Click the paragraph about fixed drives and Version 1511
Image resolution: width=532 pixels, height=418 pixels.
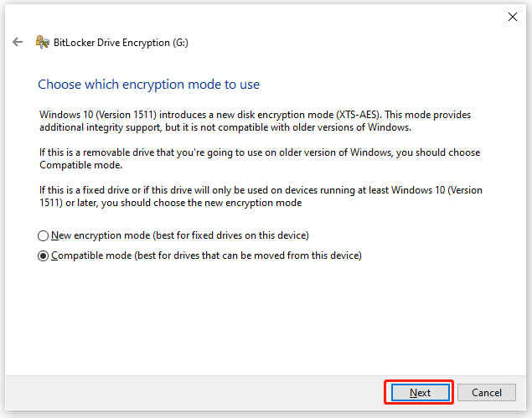[261, 196]
